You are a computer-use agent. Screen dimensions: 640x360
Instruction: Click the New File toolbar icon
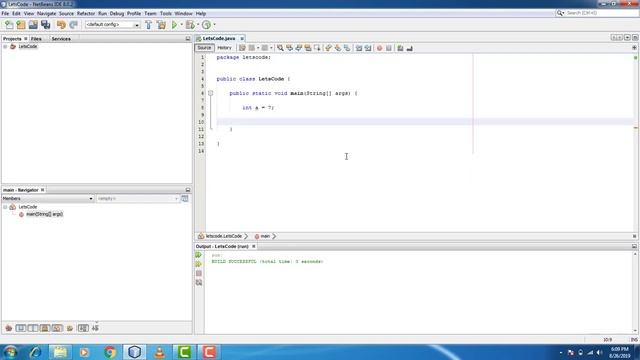click(9, 25)
